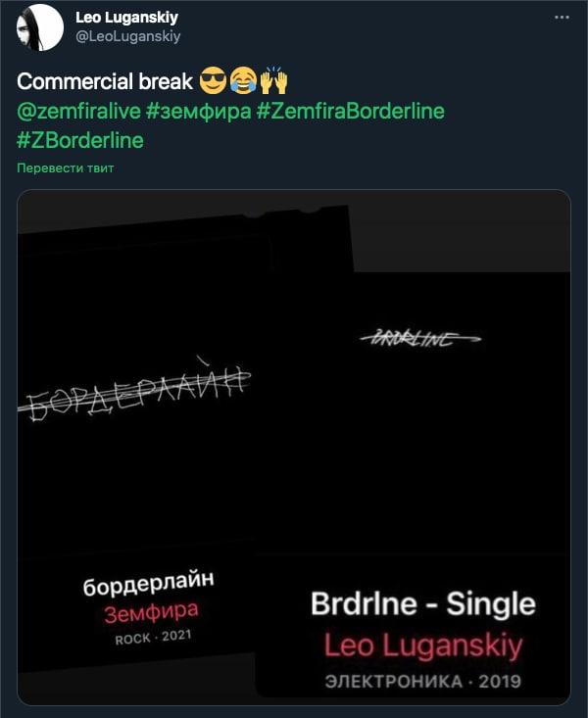Screen dimensions: 588x718
Task: Click the Brdrlne - Single title
Action: click(423, 603)
